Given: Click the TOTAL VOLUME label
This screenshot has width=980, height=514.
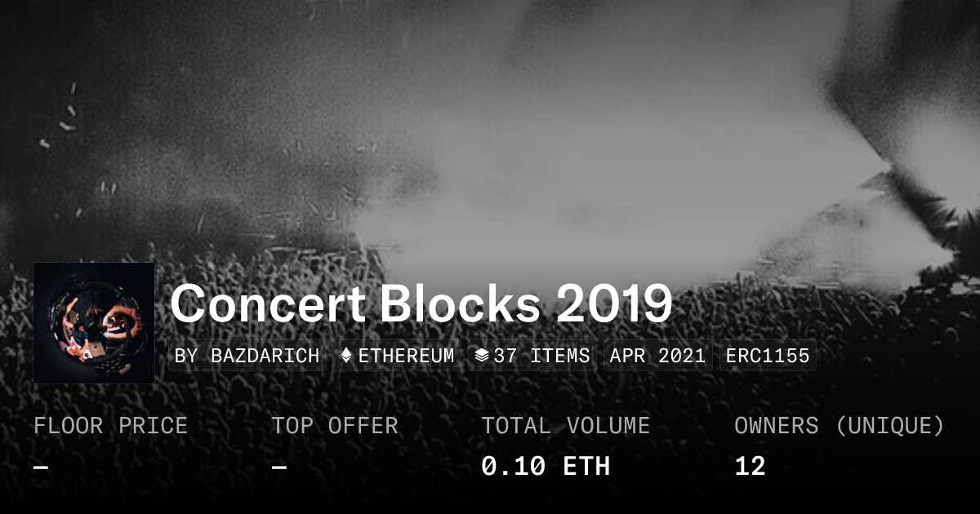Looking at the screenshot, I should coord(565,425).
